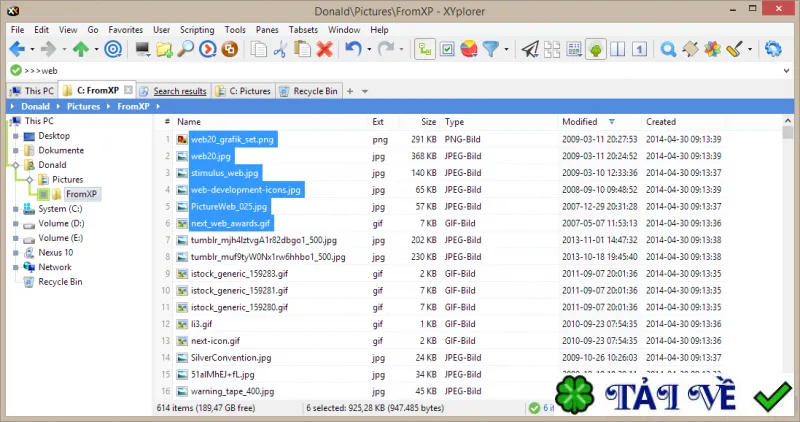Toggle Dual Pane layout icon
Screen dimensions: 800x422
(618, 49)
